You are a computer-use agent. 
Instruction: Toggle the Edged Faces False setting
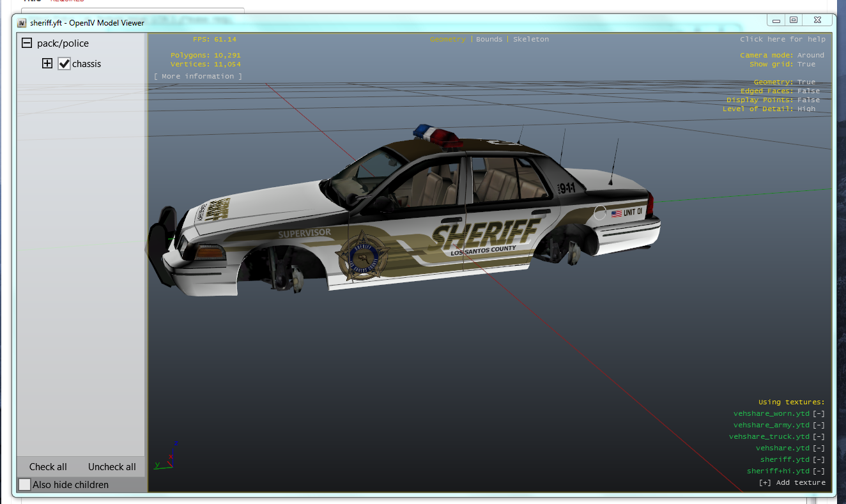[x=808, y=91]
